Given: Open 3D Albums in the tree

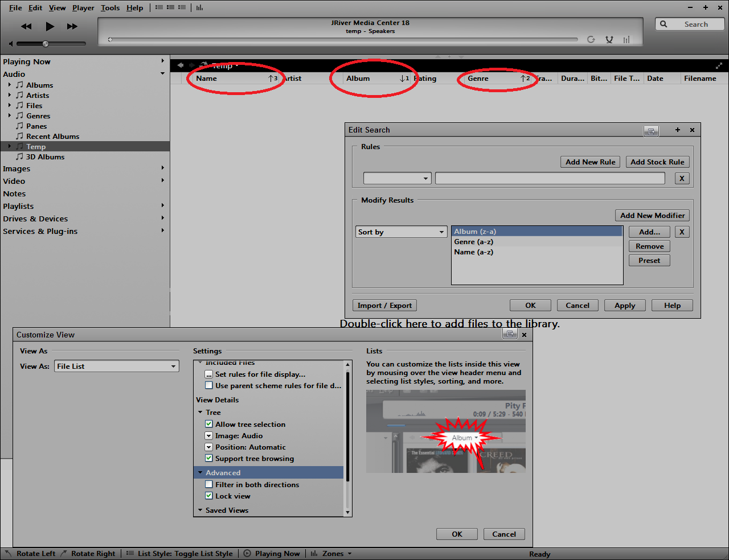Looking at the screenshot, I should tap(45, 157).
